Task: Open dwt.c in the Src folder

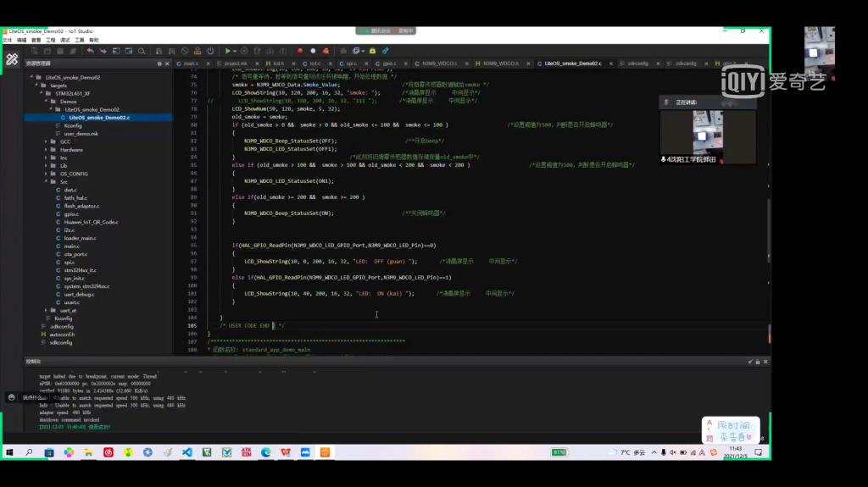Action: (x=70, y=190)
